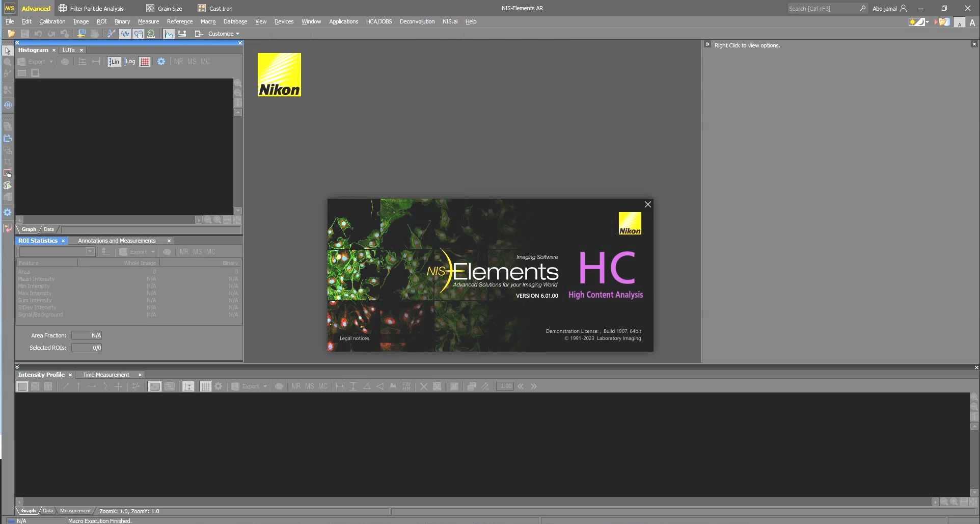Click the Measurement tab at the bottom
The width and height of the screenshot is (980, 524).
point(75,511)
